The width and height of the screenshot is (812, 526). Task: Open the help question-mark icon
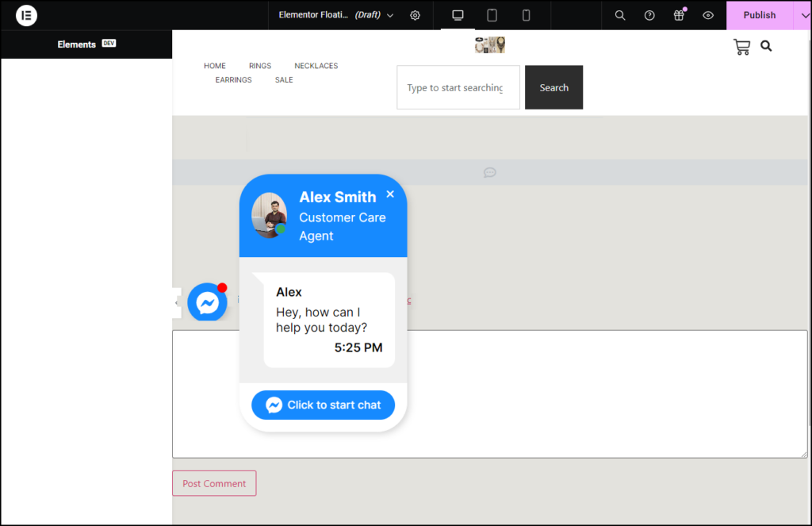(x=649, y=15)
